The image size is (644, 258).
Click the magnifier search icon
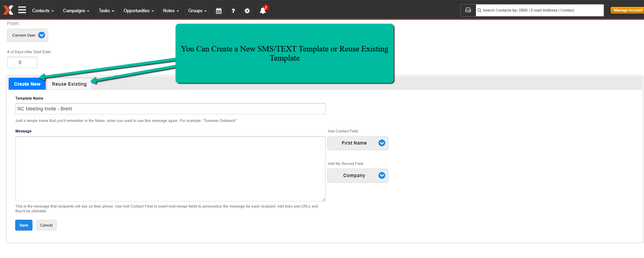[479, 10]
